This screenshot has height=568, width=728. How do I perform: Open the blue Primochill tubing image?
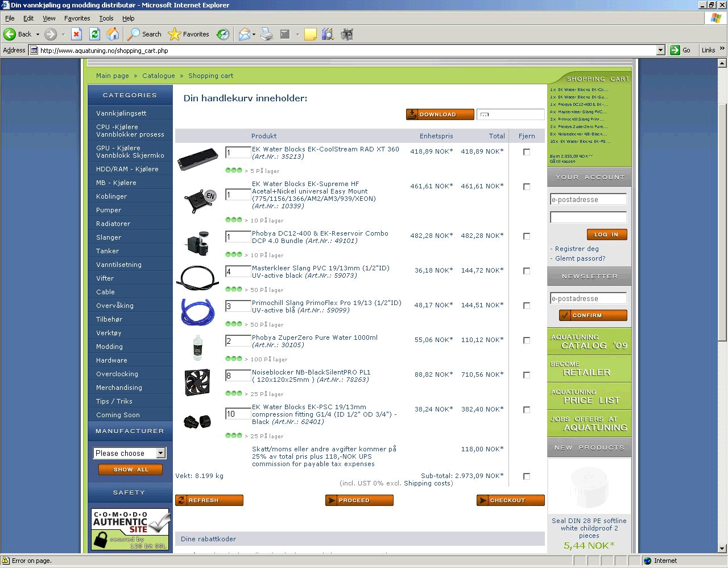(x=197, y=312)
